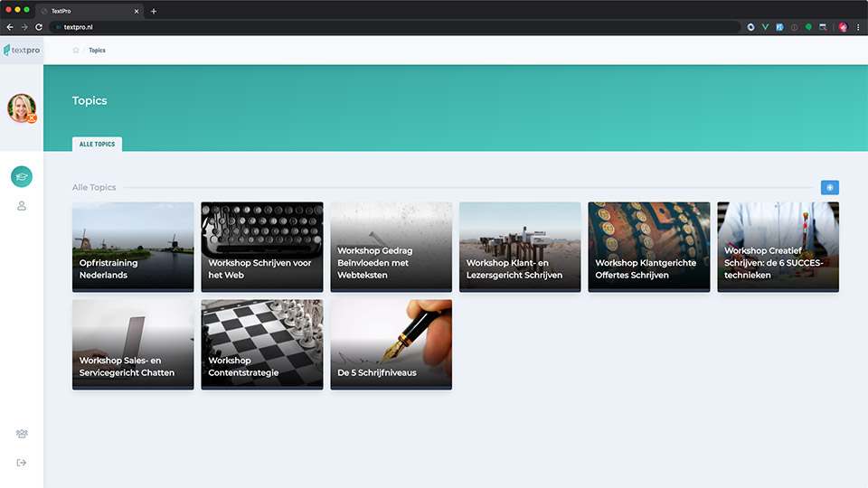Click the user profile icon in sidebar
Screen dimensions: 868x488
[x=22, y=206]
